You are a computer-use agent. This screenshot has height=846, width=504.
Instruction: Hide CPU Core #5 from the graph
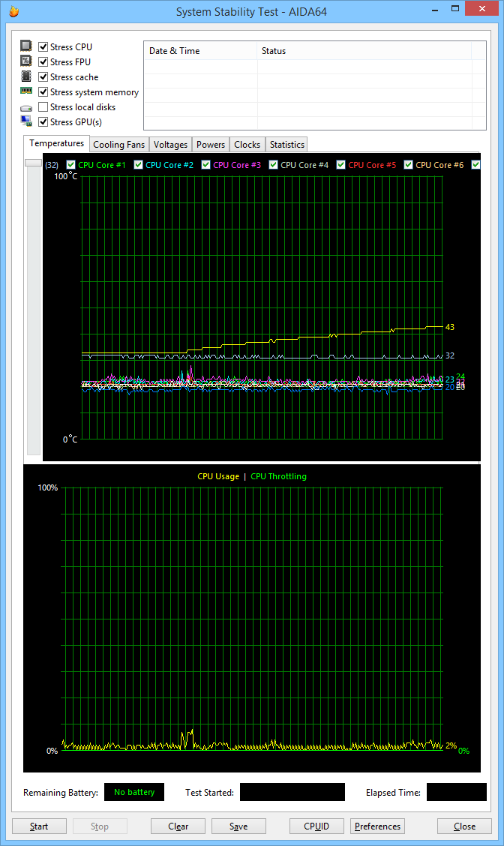340,164
